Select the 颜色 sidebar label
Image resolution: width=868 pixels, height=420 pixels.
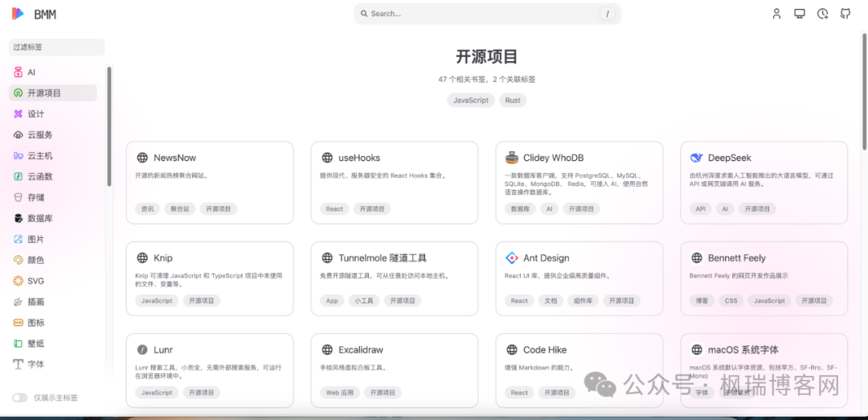[36, 260]
